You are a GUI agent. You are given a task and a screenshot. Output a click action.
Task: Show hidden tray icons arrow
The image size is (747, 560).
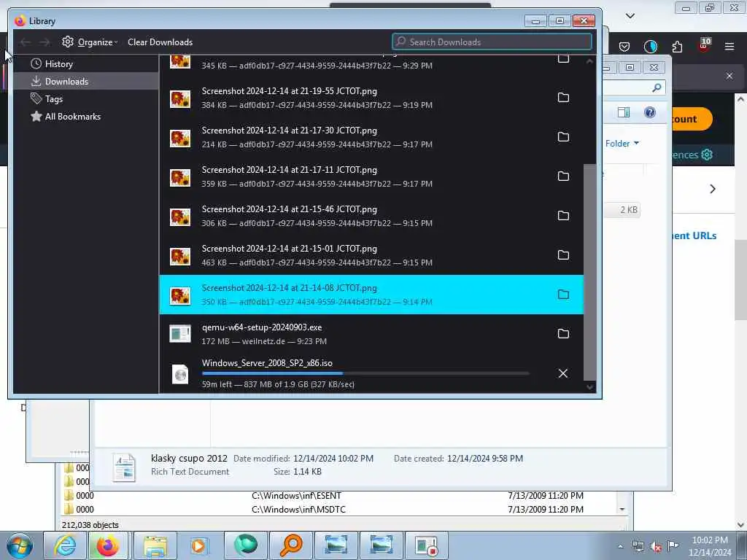pyautogui.click(x=620, y=547)
